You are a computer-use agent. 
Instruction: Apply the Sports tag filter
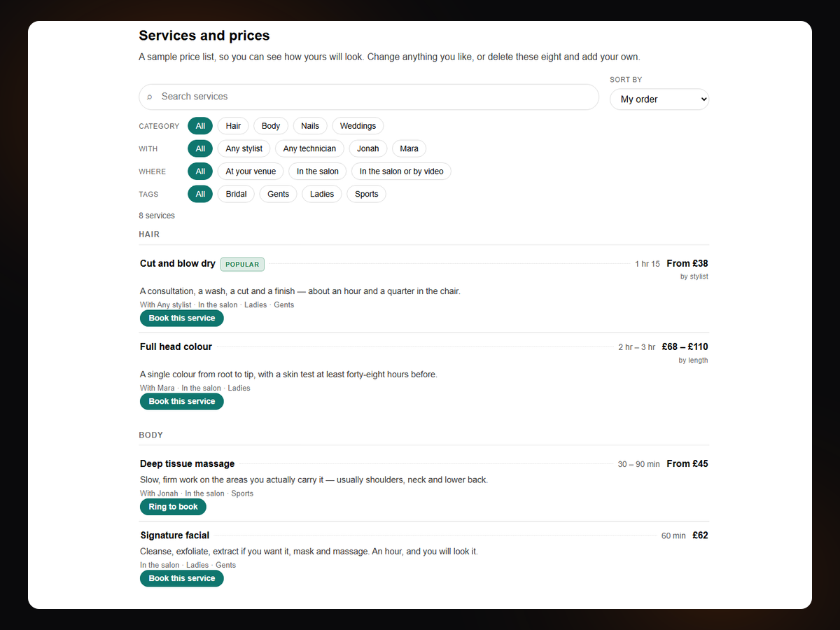366,194
